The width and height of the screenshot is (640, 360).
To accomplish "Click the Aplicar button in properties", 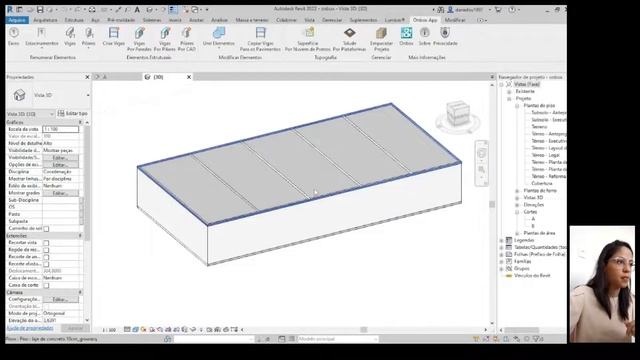I will click(75, 328).
